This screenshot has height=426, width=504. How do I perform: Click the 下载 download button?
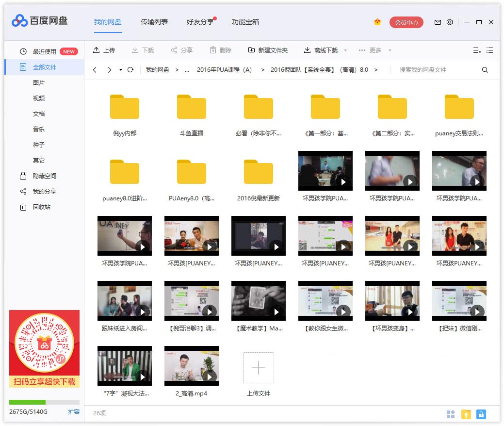(x=143, y=50)
